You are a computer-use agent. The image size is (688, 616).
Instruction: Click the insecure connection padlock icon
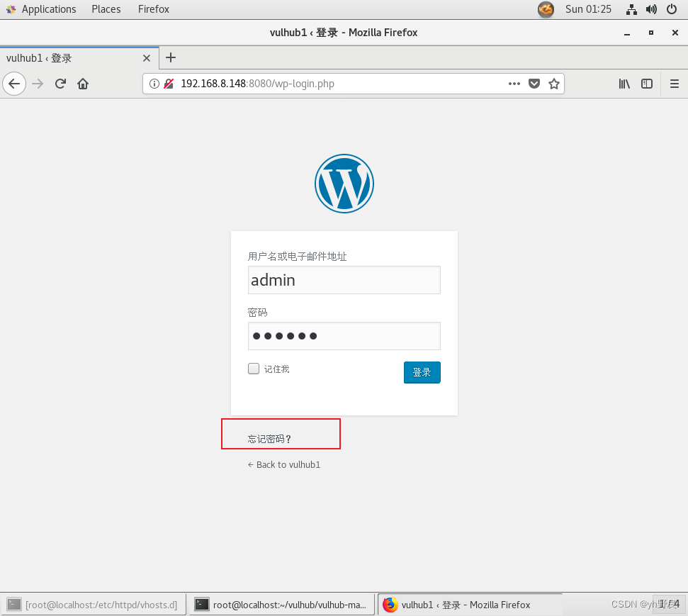(x=169, y=84)
